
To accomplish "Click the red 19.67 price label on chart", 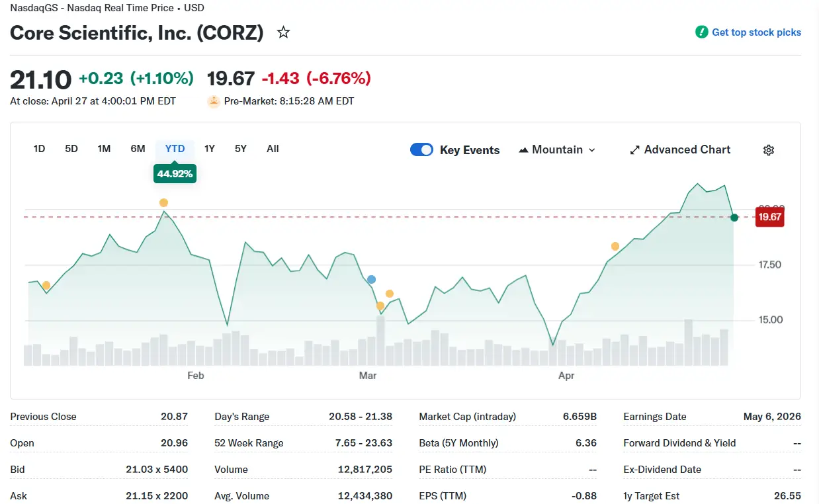I will (x=769, y=217).
